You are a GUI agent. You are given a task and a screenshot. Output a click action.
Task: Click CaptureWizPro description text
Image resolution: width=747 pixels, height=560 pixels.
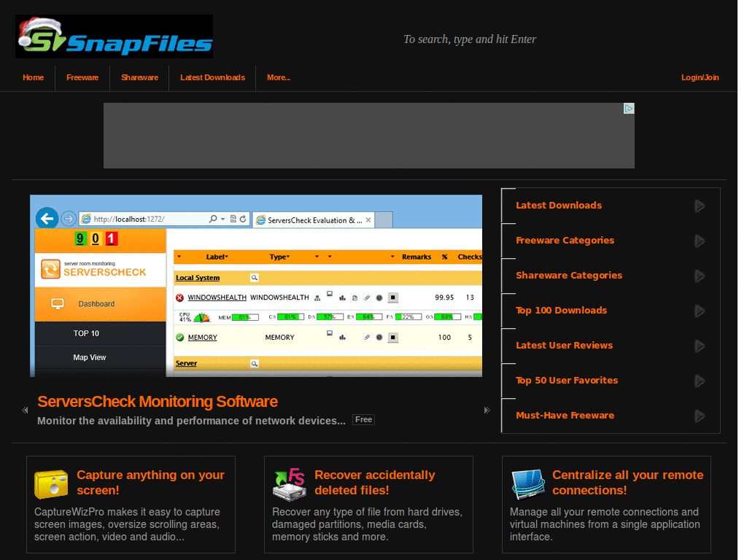pyautogui.click(x=127, y=524)
